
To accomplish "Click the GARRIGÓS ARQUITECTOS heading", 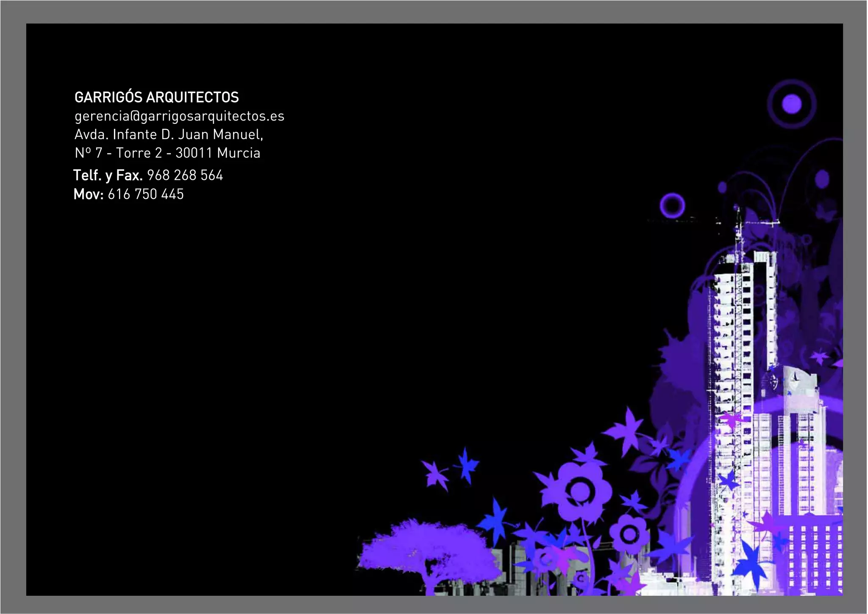I will click(156, 98).
